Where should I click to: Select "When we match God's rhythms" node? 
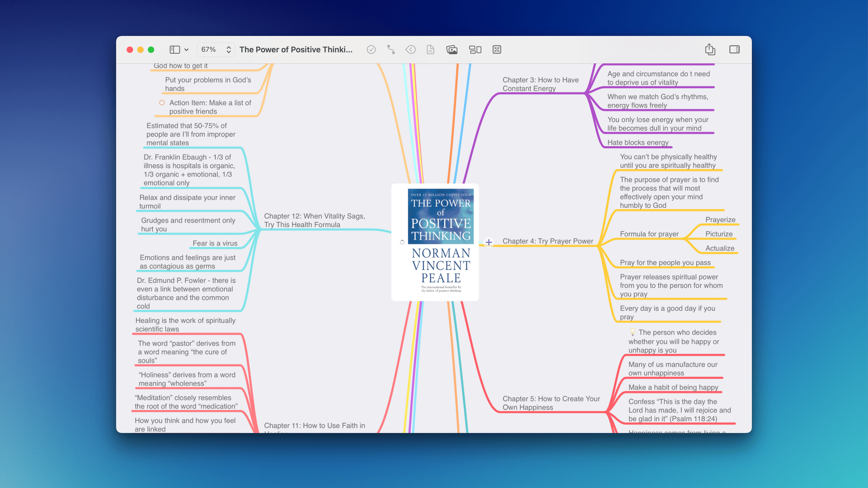(x=658, y=101)
